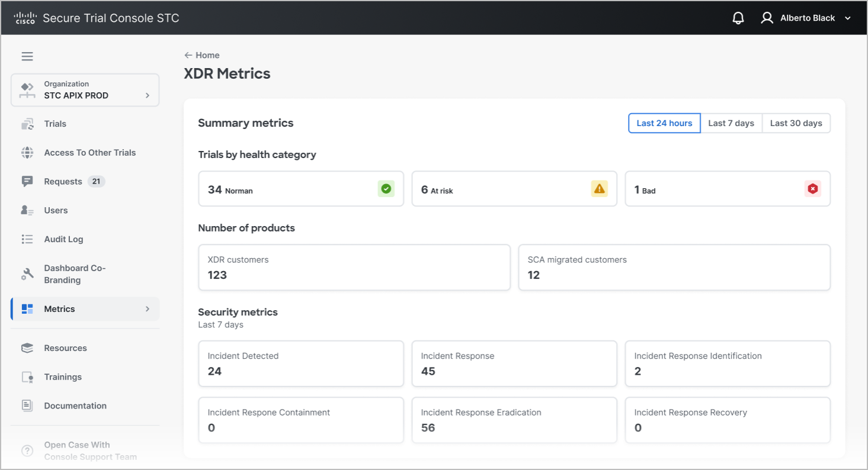The height and width of the screenshot is (470, 868).
Task: Click the help question mark icon
Action: 27,451
